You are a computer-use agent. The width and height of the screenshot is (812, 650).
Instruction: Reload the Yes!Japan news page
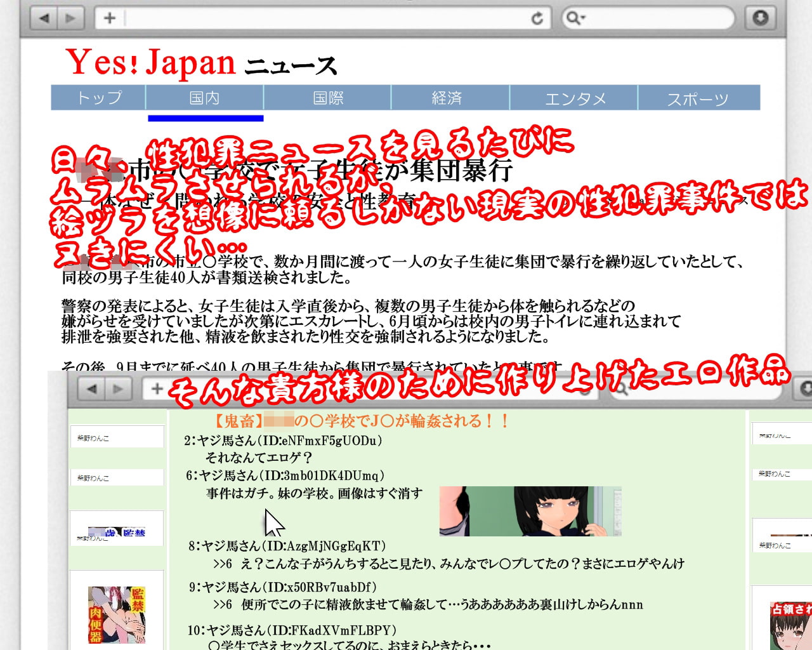coord(537,18)
